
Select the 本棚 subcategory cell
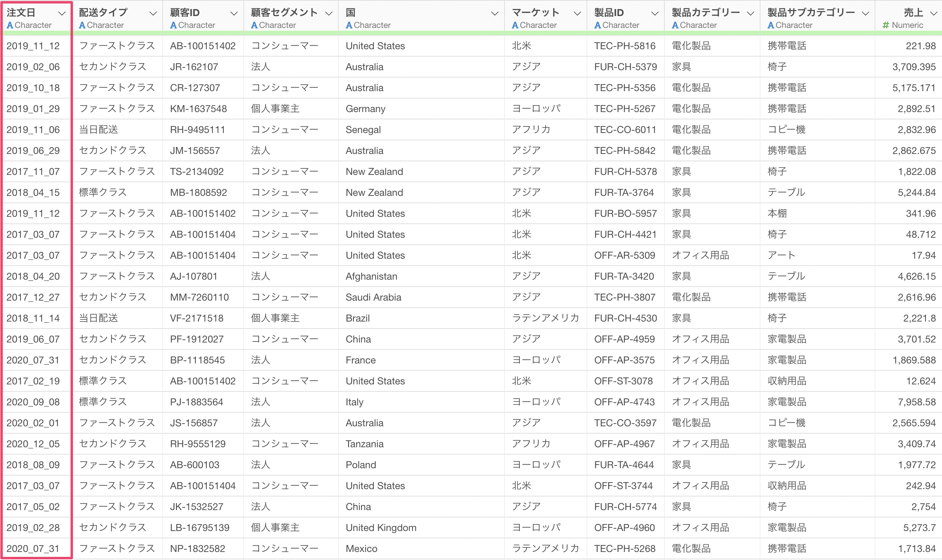click(x=777, y=214)
